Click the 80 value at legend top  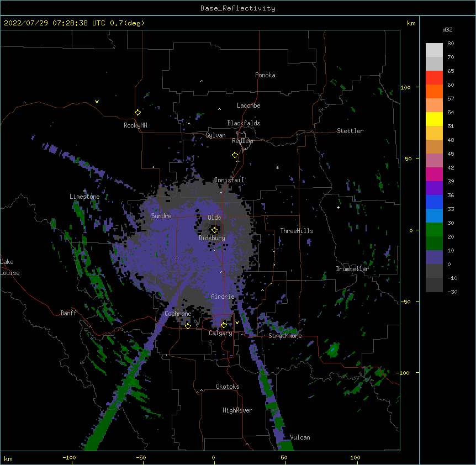tap(451, 44)
